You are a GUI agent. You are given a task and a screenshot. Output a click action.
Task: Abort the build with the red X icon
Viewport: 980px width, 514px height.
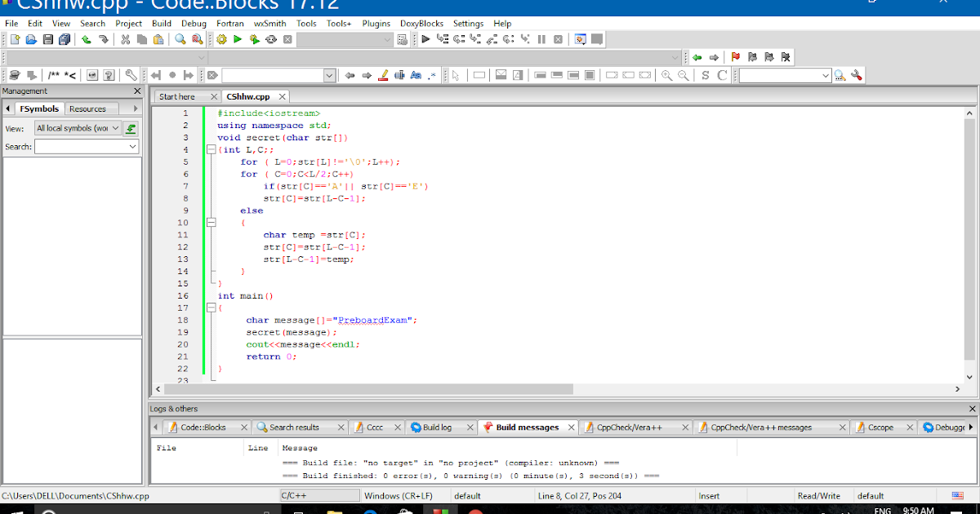pos(287,38)
